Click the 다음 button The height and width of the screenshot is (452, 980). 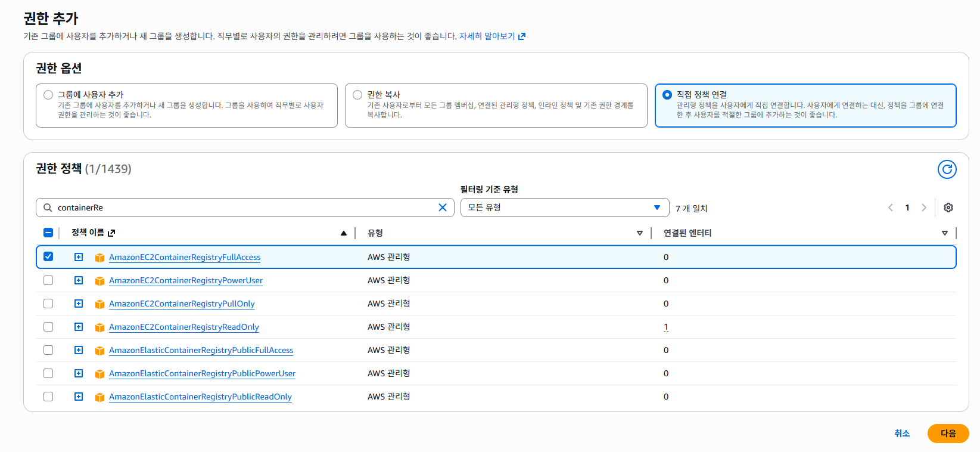point(947,434)
